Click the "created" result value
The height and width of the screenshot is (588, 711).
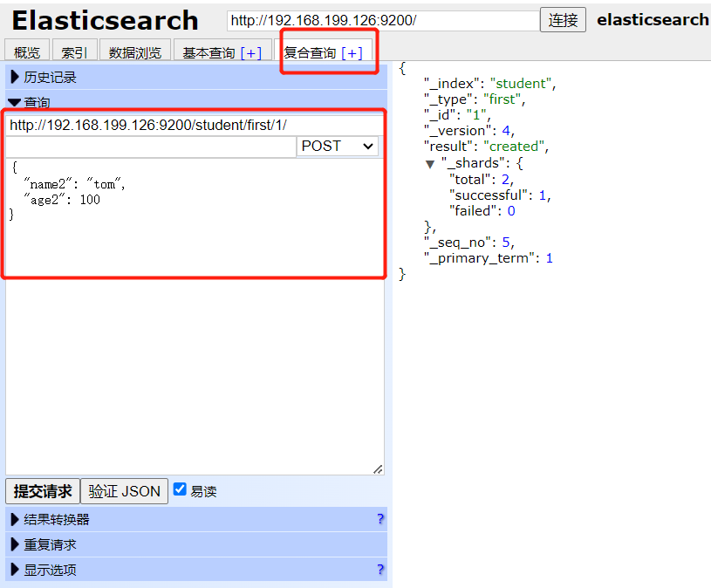click(513, 147)
